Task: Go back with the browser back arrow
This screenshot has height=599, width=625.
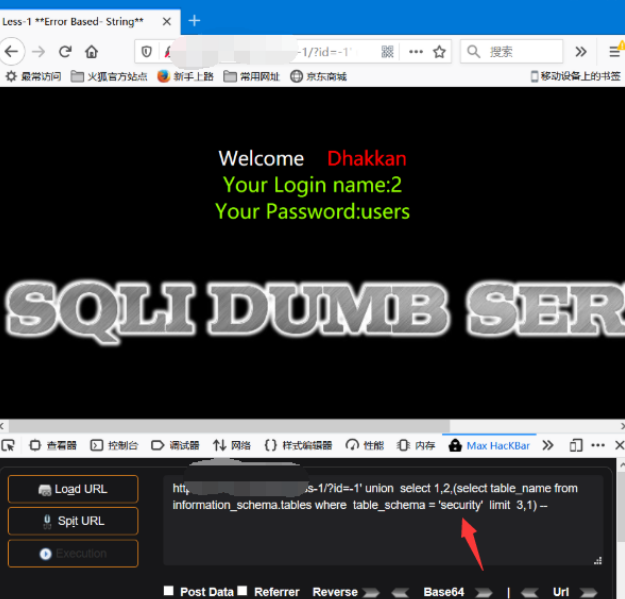Action: tap(12, 51)
